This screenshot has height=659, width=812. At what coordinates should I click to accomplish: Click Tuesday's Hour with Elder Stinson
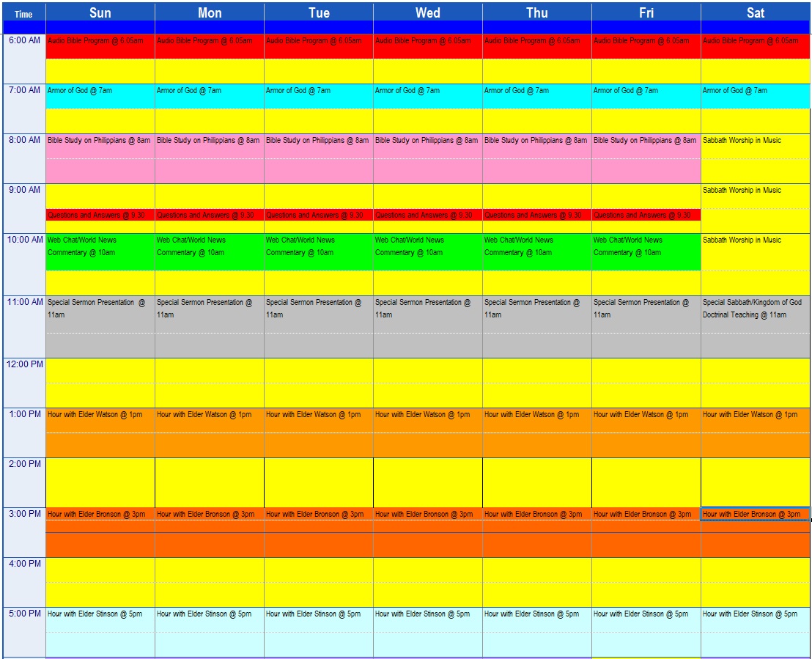coord(318,614)
